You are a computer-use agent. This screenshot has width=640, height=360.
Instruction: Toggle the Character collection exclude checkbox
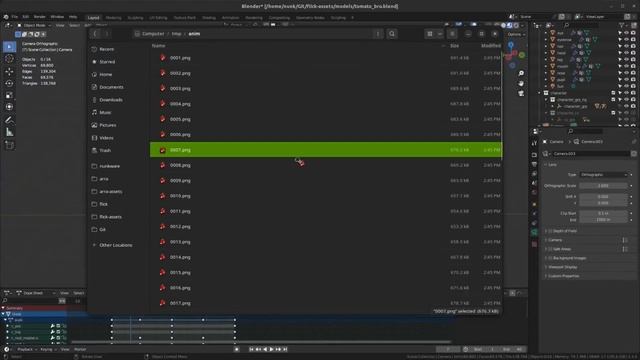[x=613, y=93]
